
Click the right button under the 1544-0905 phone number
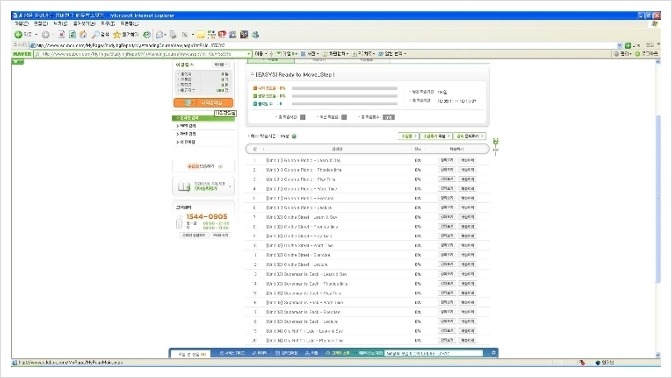click(221, 235)
